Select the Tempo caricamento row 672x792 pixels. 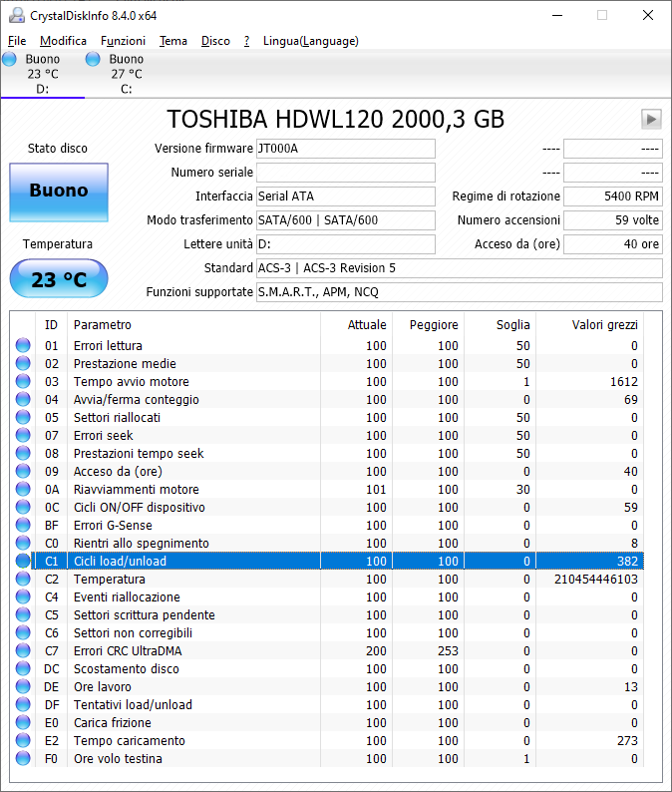pyautogui.click(x=327, y=740)
